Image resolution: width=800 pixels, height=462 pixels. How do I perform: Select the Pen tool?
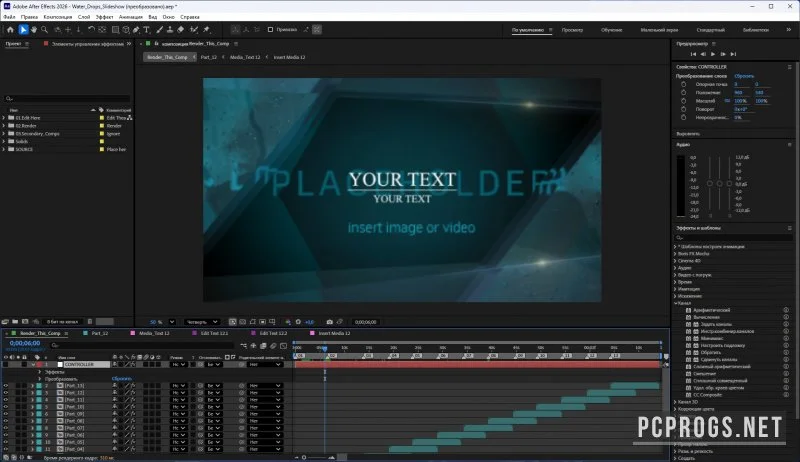(136, 30)
